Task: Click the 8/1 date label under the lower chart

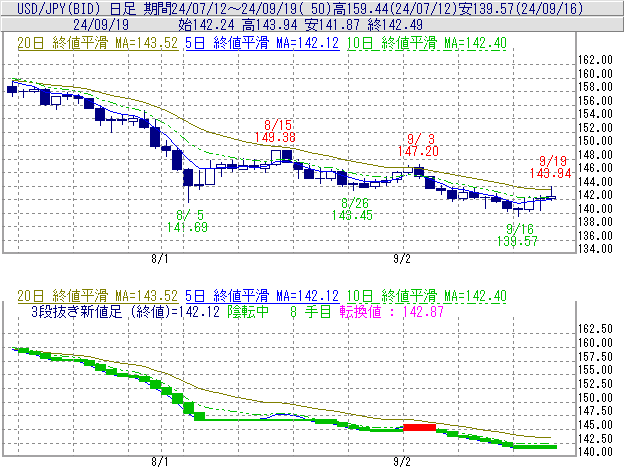Action: tap(160, 462)
